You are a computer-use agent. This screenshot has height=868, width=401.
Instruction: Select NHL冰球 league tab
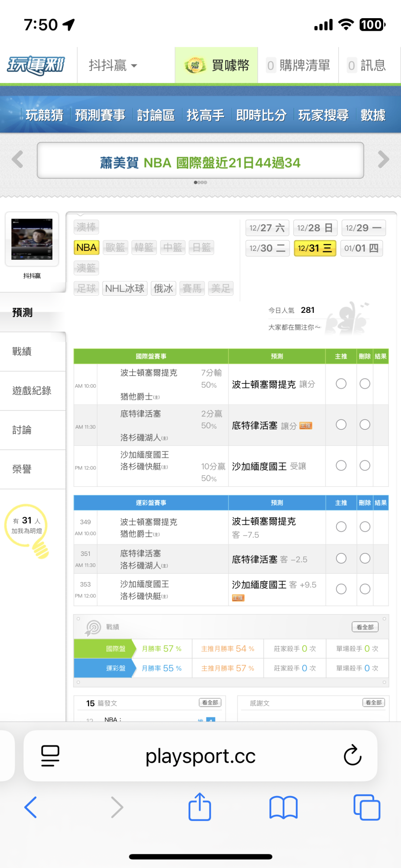pos(125,288)
